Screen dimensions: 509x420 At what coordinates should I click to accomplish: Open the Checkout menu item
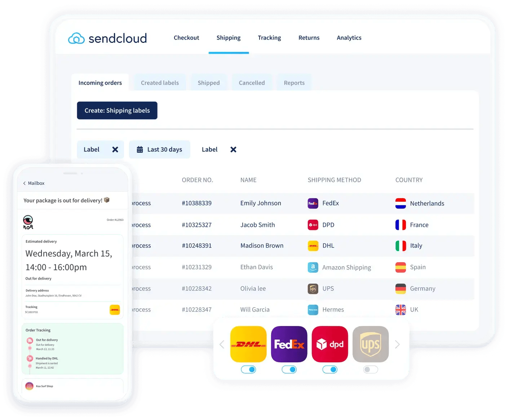point(186,38)
